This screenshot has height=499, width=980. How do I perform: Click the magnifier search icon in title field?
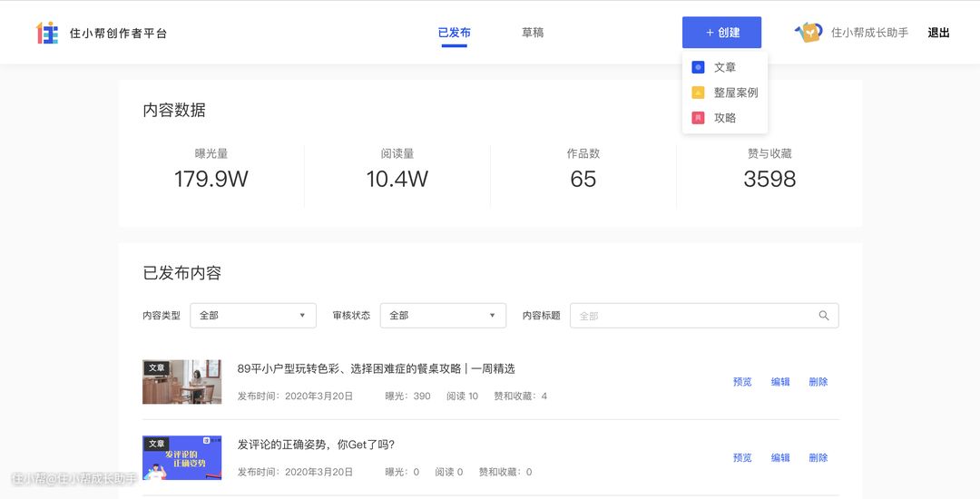coord(824,316)
